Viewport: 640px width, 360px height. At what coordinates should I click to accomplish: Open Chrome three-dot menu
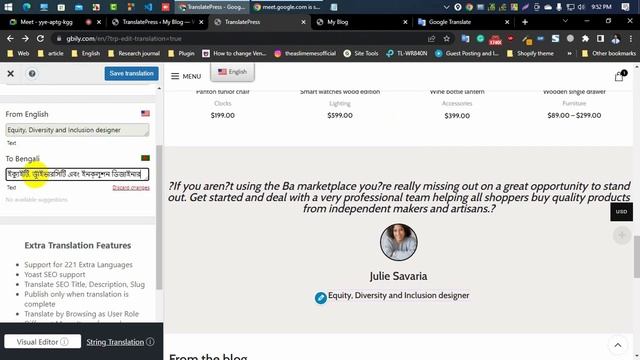click(x=631, y=38)
